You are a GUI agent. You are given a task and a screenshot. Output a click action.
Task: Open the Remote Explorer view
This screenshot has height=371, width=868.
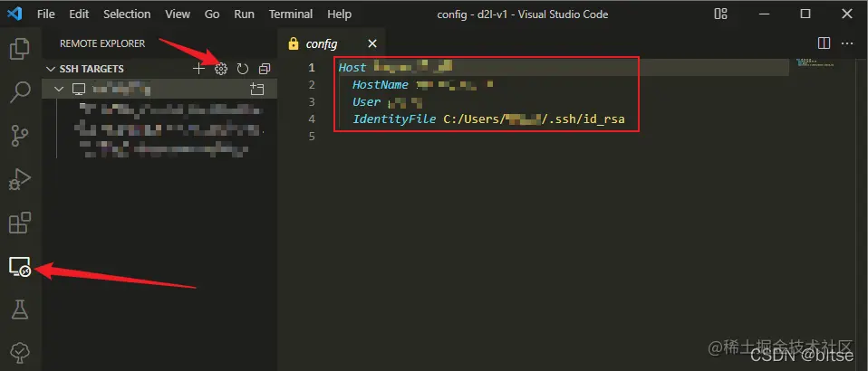(x=20, y=267)
